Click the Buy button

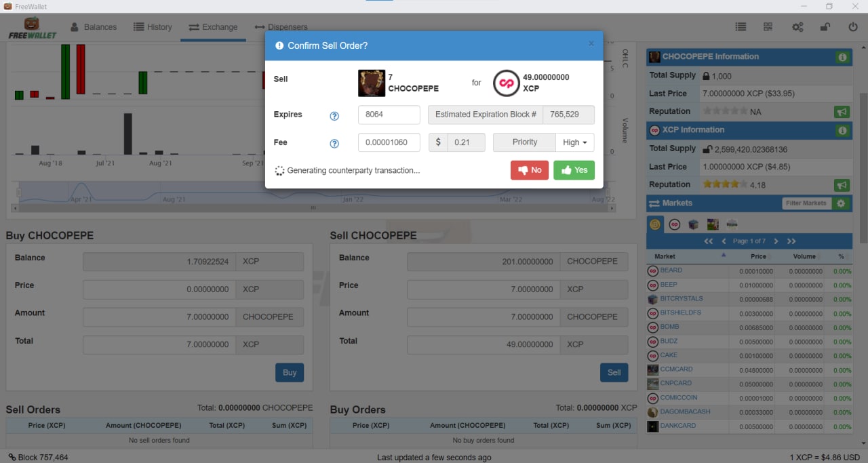[290, 372]
